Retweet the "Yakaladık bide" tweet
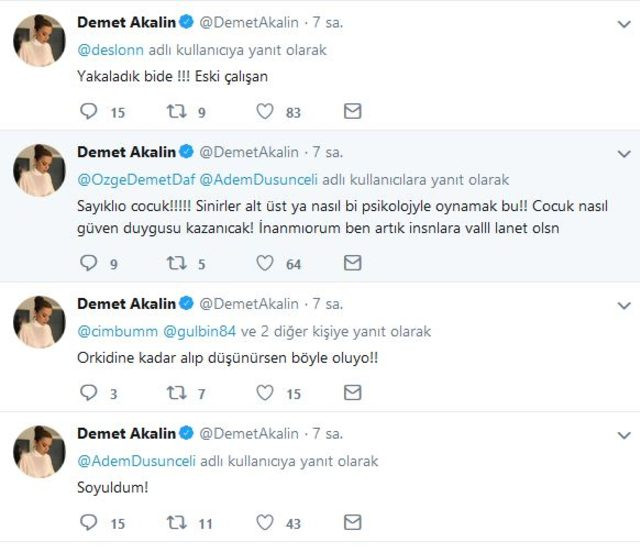 pos(176,112)
